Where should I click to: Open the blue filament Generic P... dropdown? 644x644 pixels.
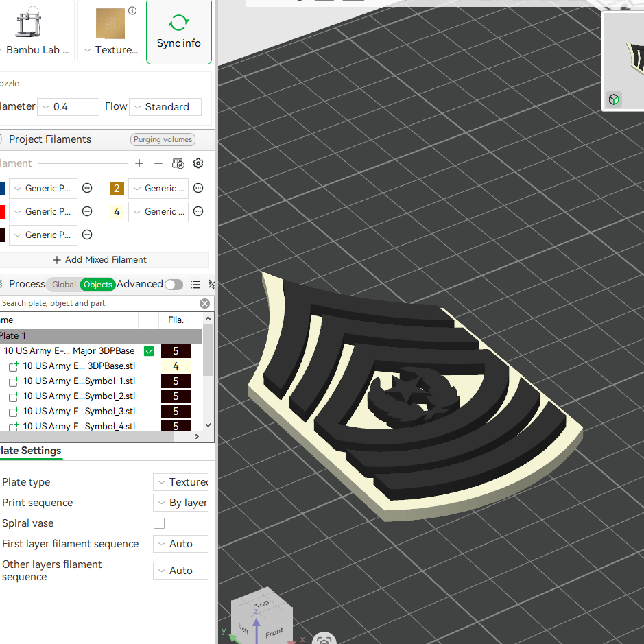coord(43,189)
